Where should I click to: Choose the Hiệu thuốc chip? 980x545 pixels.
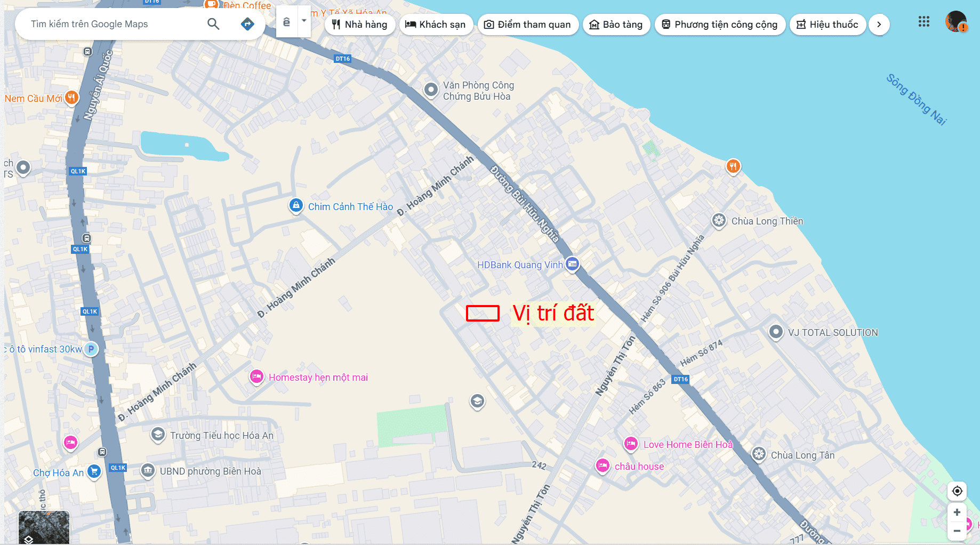tap(828, 25)
